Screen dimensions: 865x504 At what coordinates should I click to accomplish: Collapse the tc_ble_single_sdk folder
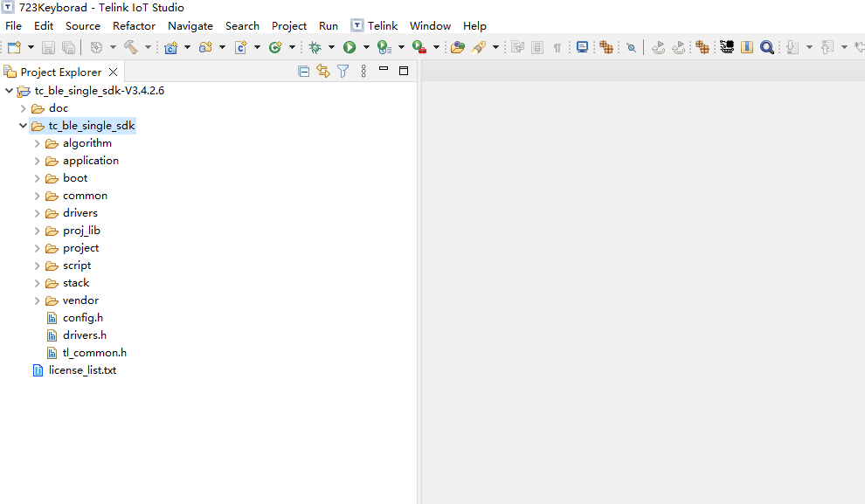coord(23,126)
